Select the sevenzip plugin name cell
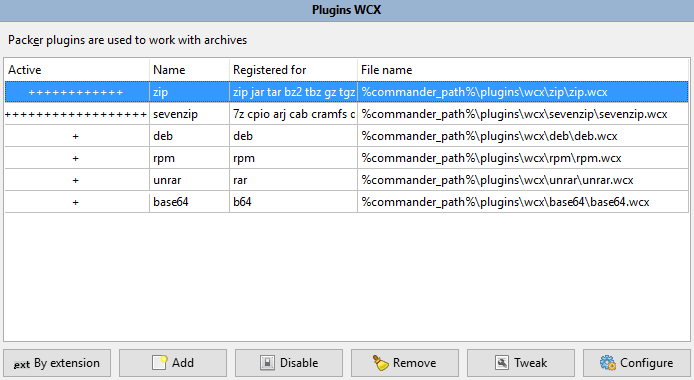This screenshot has height=380, width=694. coord(189,114)
